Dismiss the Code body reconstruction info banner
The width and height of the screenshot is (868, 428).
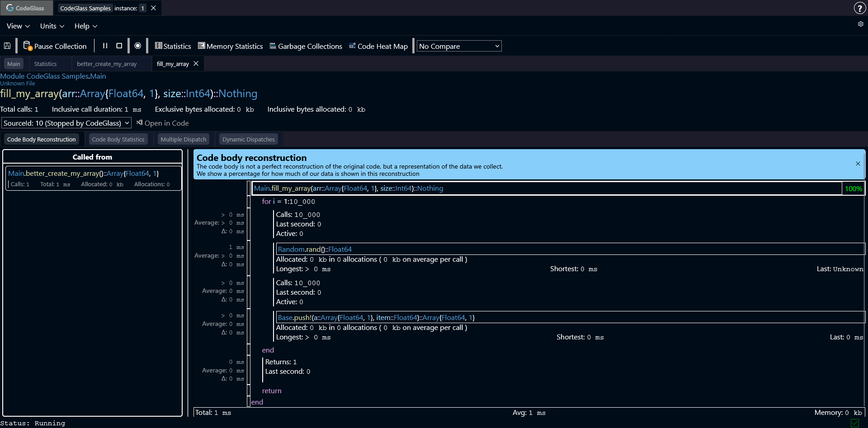point(858,164)
